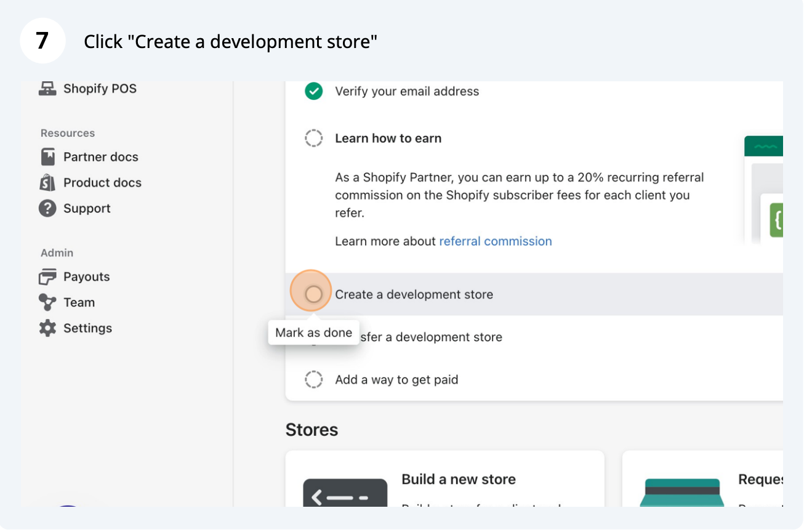Click the Settings gear icon
This screenshot has width=804, height=532.
pyautogui.click(x=47, y=328)
